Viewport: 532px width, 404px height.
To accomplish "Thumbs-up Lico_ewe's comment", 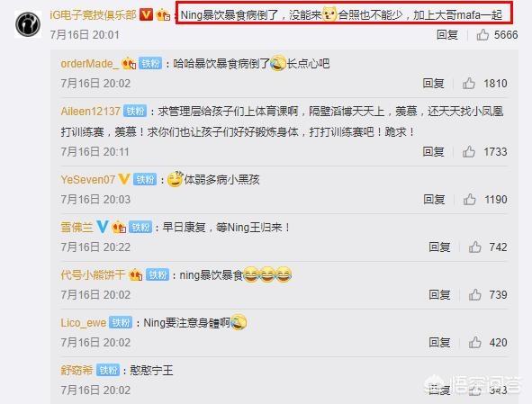I will pos(474,342).
